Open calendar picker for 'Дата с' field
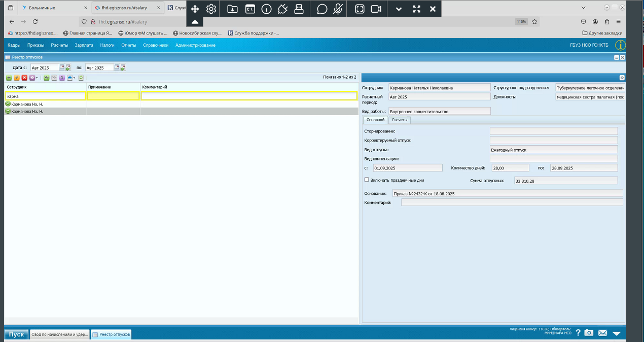Image resolution: width=644 pixels, height=342 pixels. coord(62,67)
